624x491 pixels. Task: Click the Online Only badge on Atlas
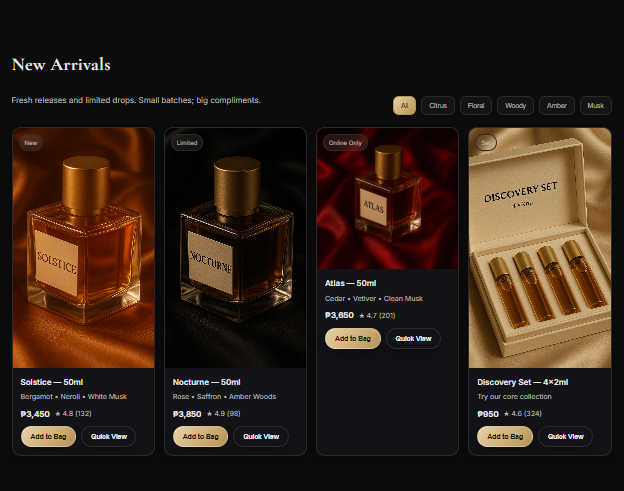[x=345, y=143]
